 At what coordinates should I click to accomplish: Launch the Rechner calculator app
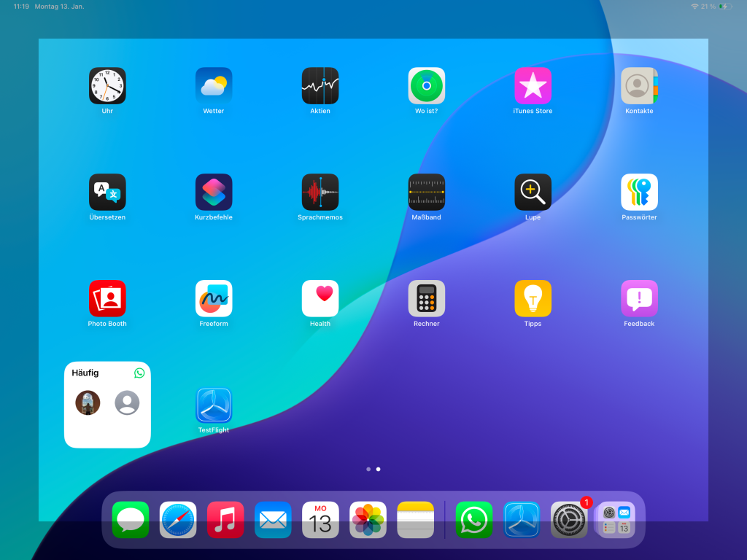(426, 298)
